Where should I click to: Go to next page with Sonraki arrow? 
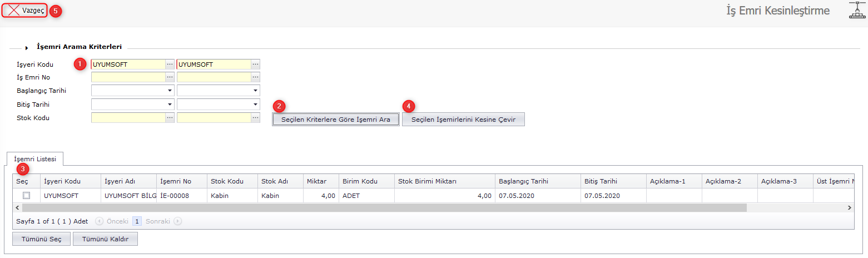click(x=177, y=221)
